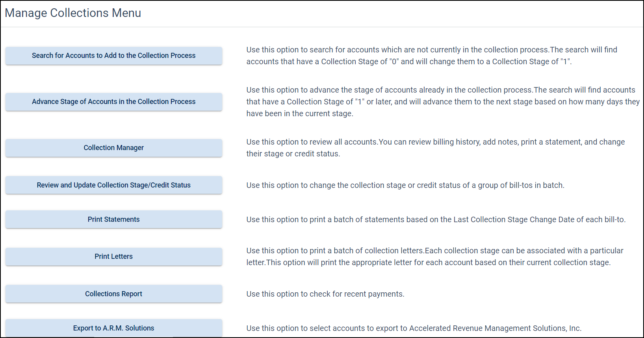The image size is (644, 338).
Task: Click the description about printing a batch of statements
Action: (436, 219)
